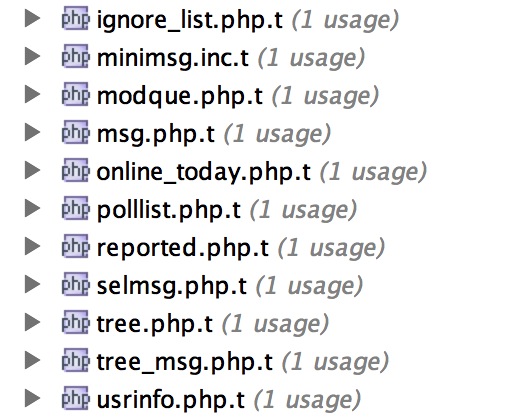
Task: Expand the ignore_list.php.t node
Action: [x=32, y=18]
